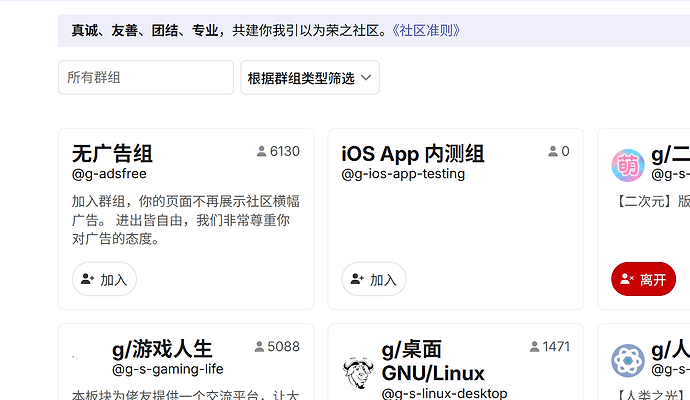
Task: Join the iOS App 内测组 group
Action: [x=374, y=279]
